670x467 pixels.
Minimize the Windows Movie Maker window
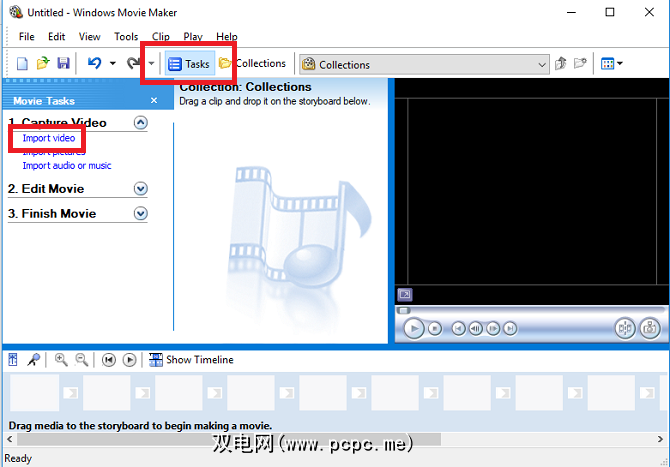571,12
